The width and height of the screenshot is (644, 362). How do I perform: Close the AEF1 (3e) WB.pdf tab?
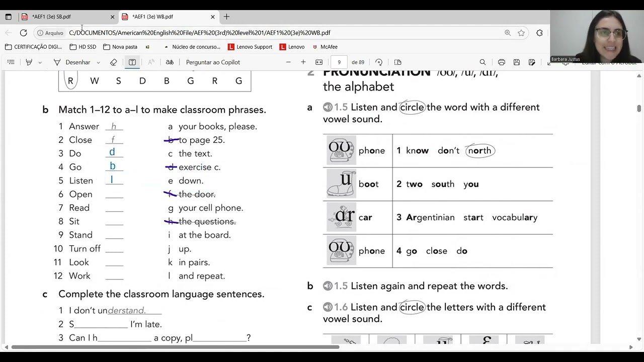212,17
